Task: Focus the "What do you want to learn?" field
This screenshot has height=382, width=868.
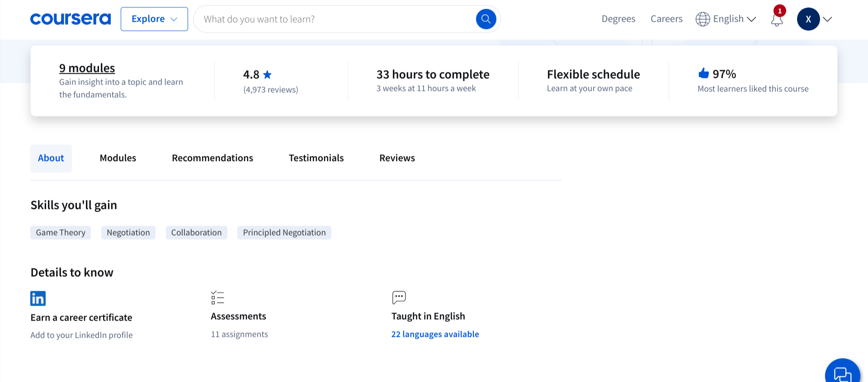Action: click(335, 19)
